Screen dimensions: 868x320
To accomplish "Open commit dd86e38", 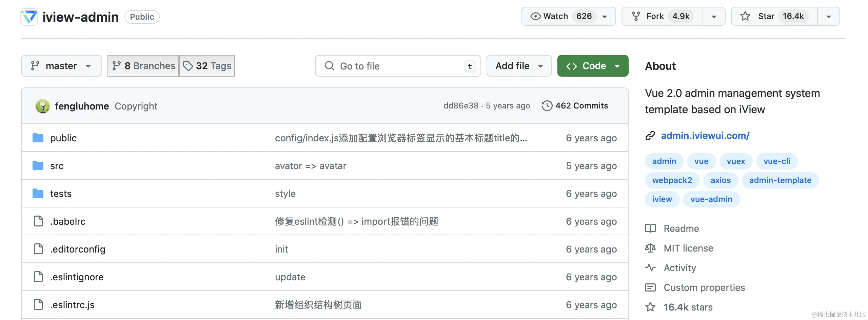I will 461,106.
